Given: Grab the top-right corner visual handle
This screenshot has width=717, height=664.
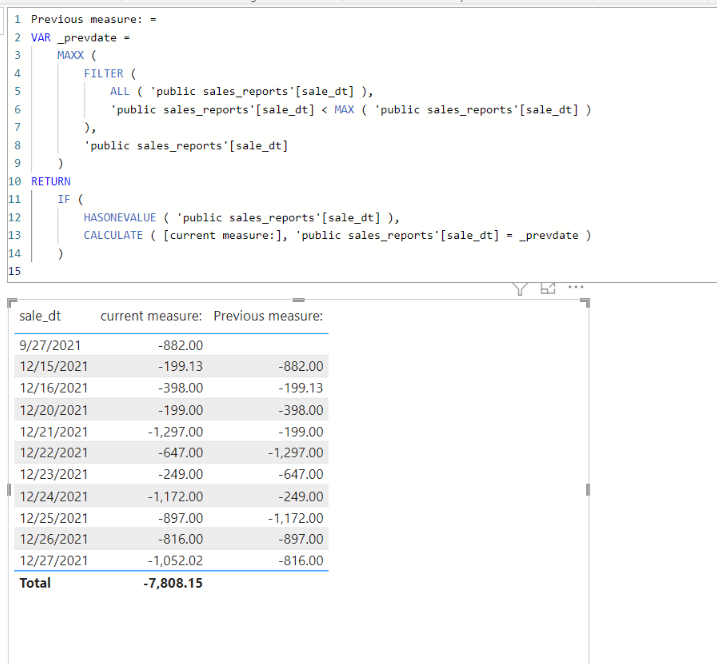Looking at the screenshot, I should pos(585,302).
